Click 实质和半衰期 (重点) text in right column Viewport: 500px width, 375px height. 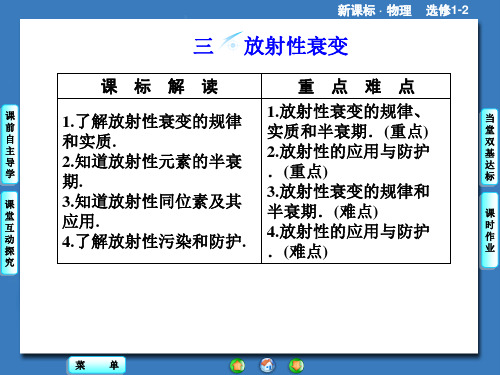click(x=347, y=132)
